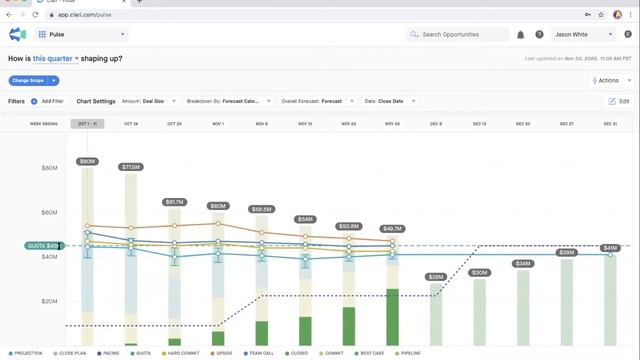The height and width of the screenshot is (360, 640).
Task: Open Change Scope dropdown arrow
Action: pyautogui.click(x=53, y=80)
